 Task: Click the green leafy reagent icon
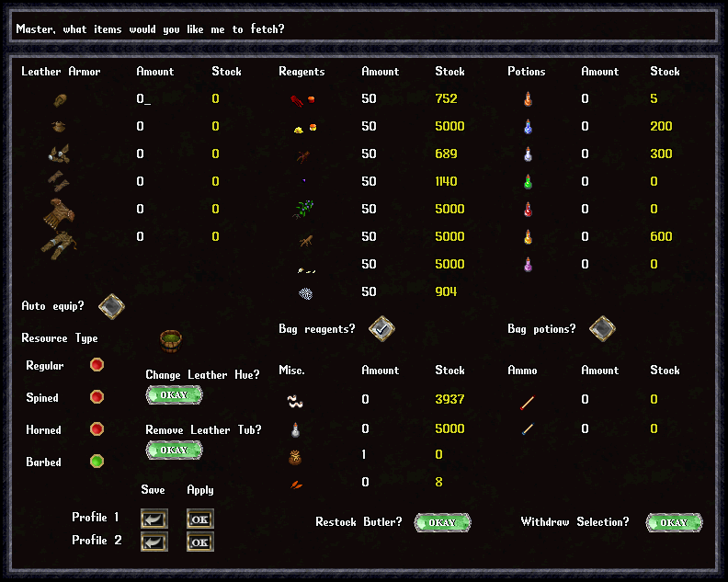[303, 209]
